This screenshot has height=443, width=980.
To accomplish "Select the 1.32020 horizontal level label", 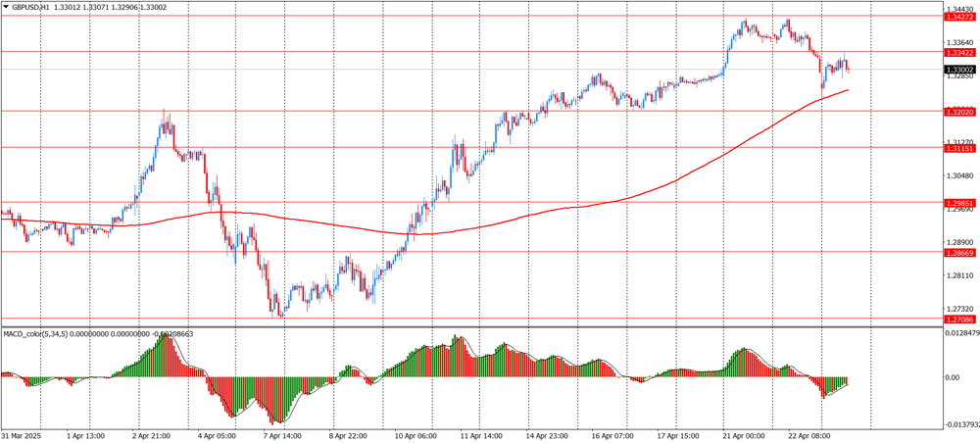I will [x=958, y=113].
